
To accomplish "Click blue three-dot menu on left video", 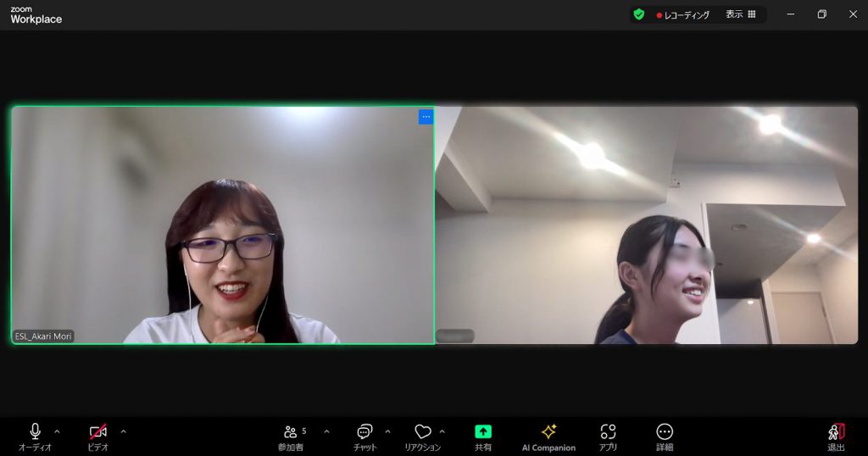I will point(426,117).
